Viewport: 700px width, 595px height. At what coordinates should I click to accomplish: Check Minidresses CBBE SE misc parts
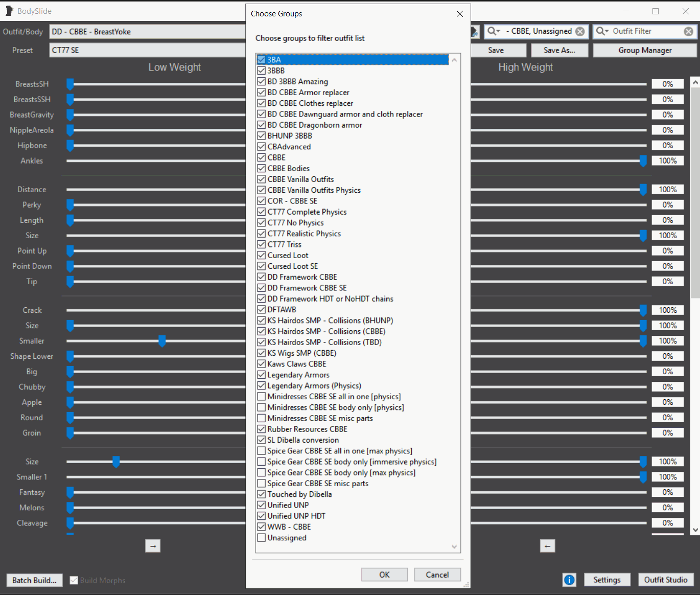point(262,418)
